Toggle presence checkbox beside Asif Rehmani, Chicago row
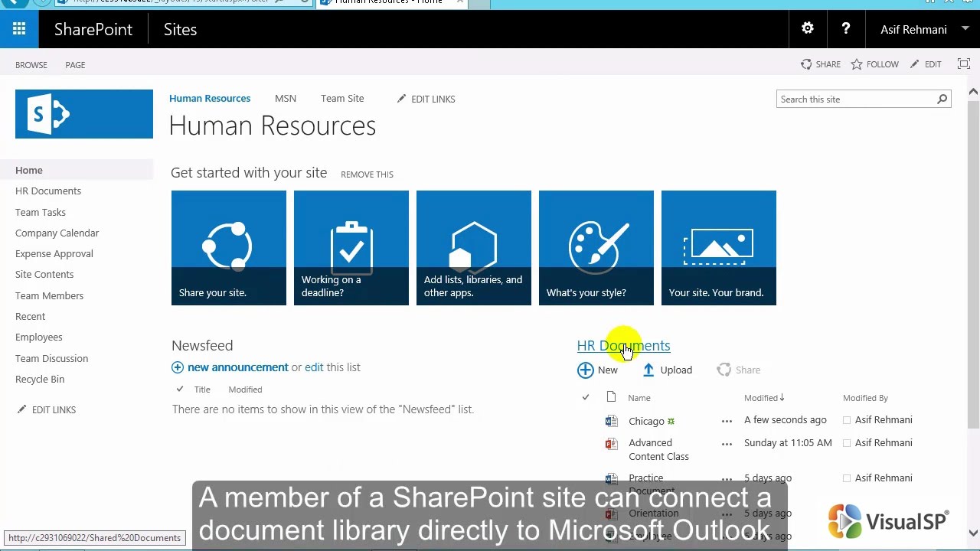 847,420
